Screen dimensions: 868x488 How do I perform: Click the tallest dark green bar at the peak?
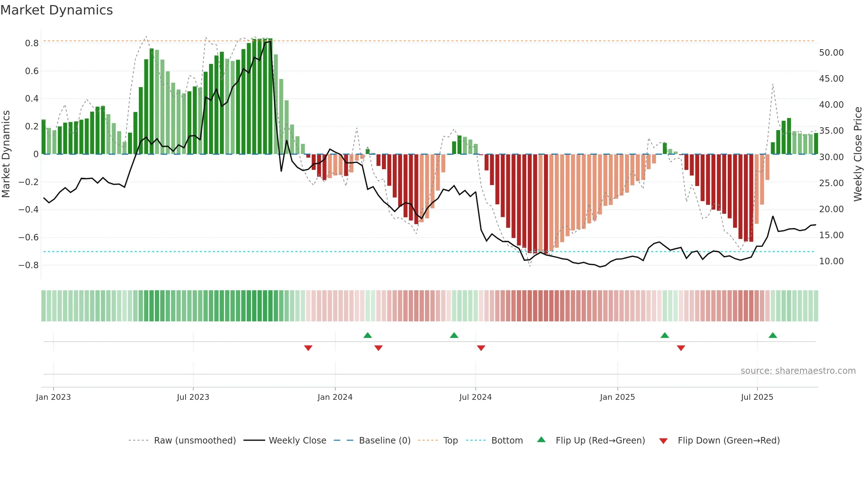pyautogui.click(x=270, y=96)
